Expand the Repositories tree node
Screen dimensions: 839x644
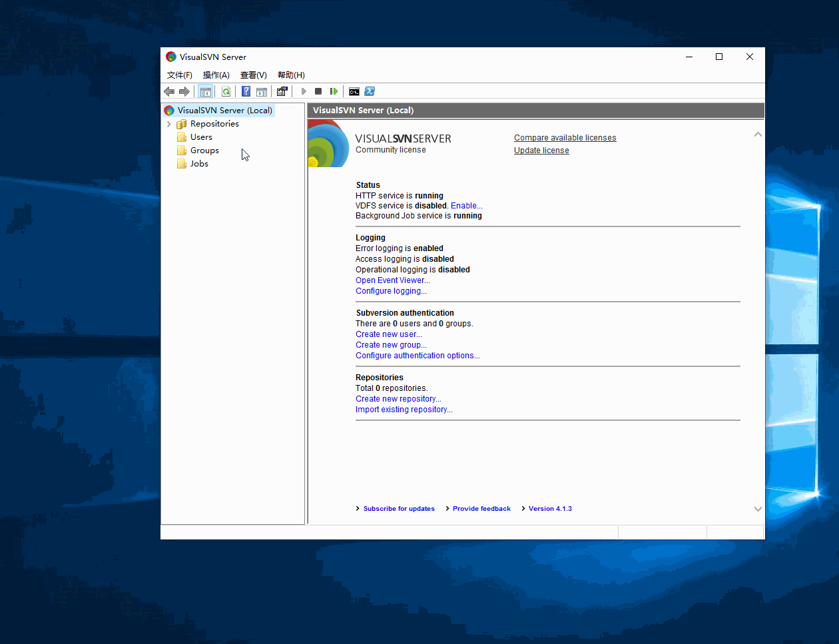[x=168, y=124]
